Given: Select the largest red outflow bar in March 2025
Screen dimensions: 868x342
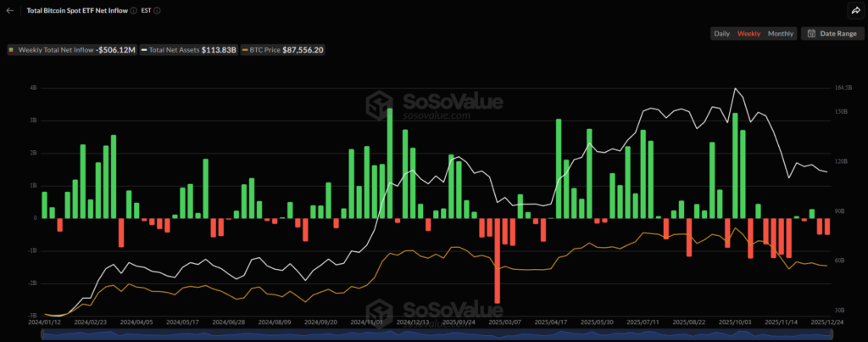Looking at the screenshot, I should pos(497,261).
